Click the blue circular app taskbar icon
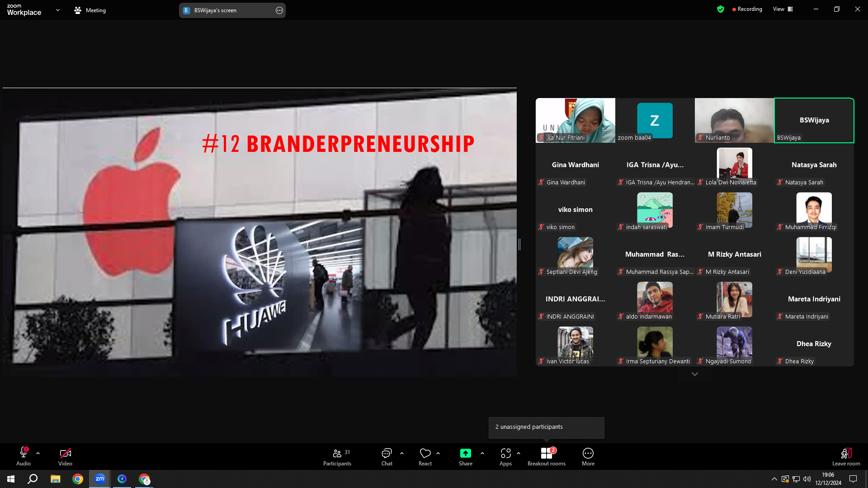This screenshot has width=868, height=488. [122, 479]
